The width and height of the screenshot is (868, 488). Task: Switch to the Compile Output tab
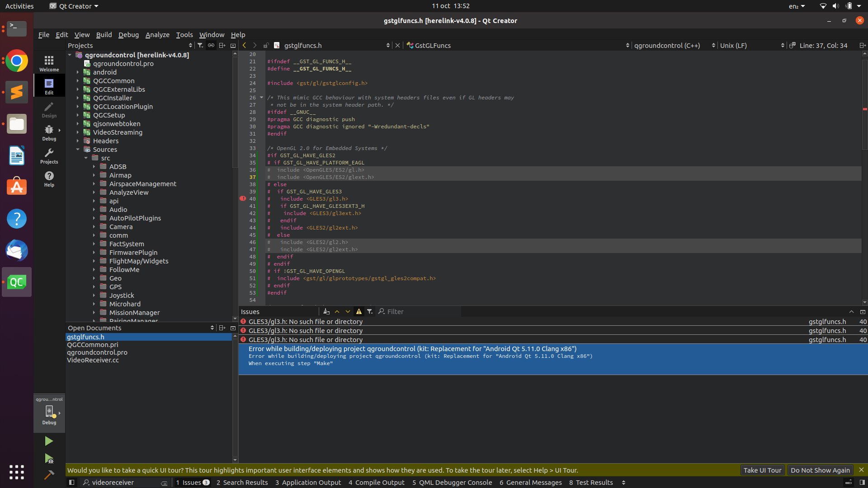click(376, 482)
